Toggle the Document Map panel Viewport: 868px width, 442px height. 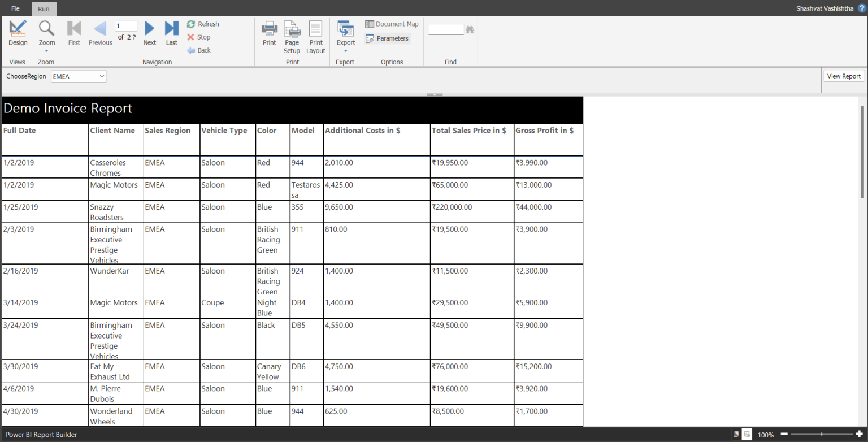click(392, 24)
